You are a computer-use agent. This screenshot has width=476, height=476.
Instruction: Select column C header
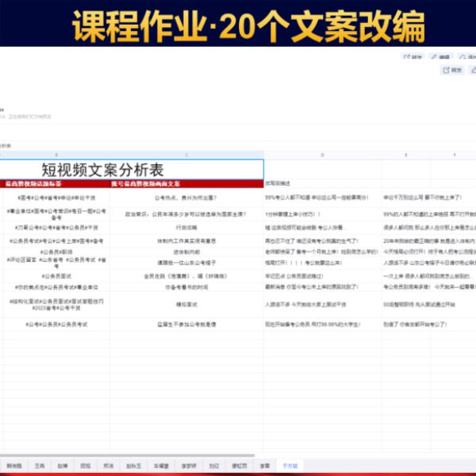coord(186,155)
